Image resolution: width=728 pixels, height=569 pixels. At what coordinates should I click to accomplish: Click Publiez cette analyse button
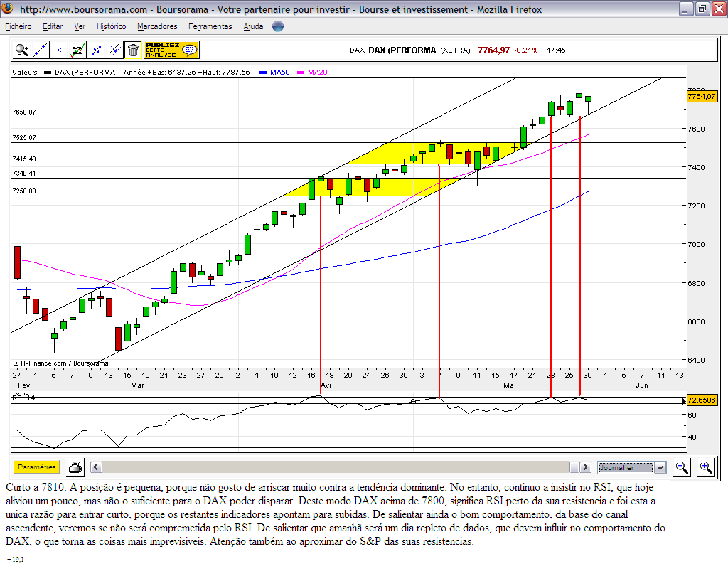coord(172,50)
